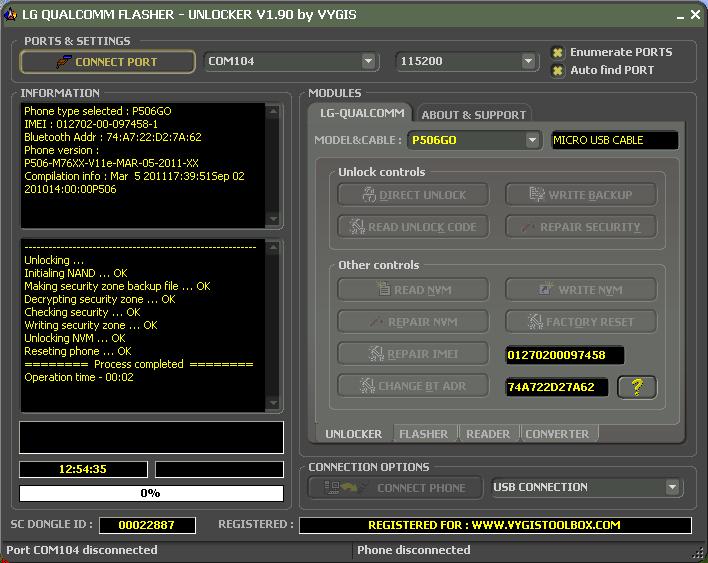
Task: Click the IMEI field 01270200097458
Action: (565, 355)
